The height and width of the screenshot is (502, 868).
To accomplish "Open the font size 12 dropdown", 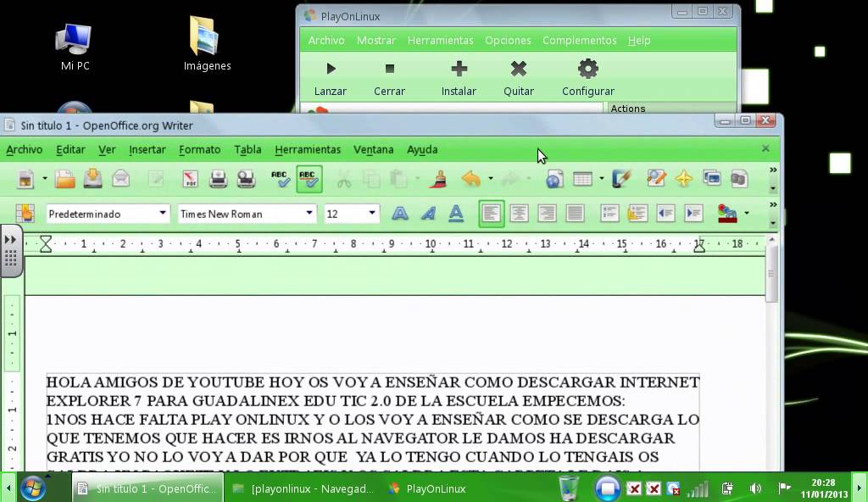I will (x=372, y=214).
